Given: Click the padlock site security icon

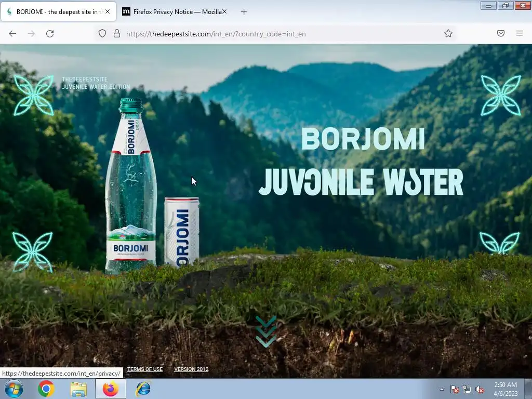Looking at the screenshot, I should 117,33.
